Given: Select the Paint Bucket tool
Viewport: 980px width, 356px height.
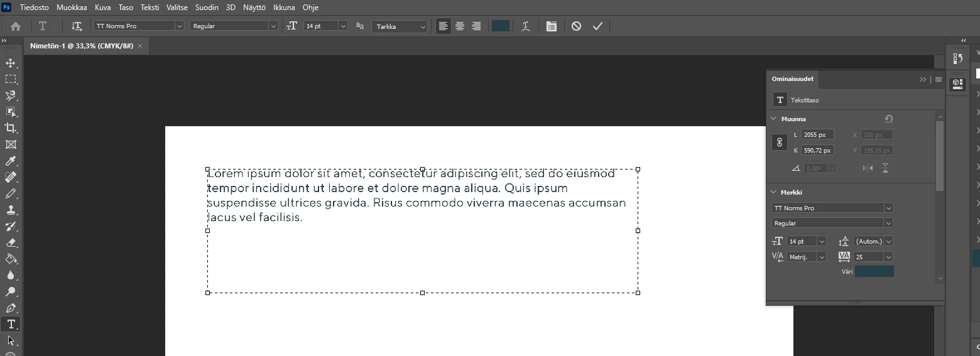Looking at the screenshot, I should pyautogui.click(x=11, y=259).
